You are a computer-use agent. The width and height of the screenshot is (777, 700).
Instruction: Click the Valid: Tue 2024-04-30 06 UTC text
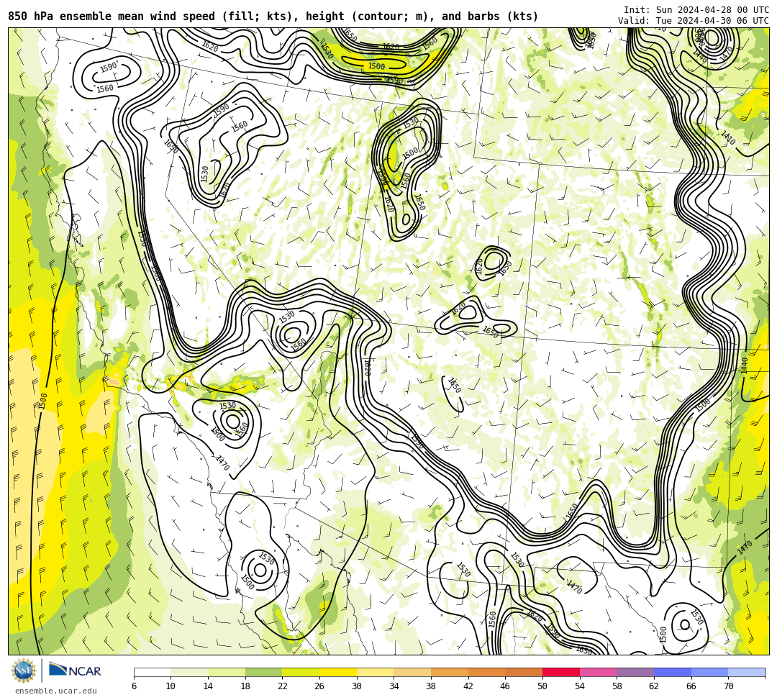pyautogui.click(x=694, y=20)
